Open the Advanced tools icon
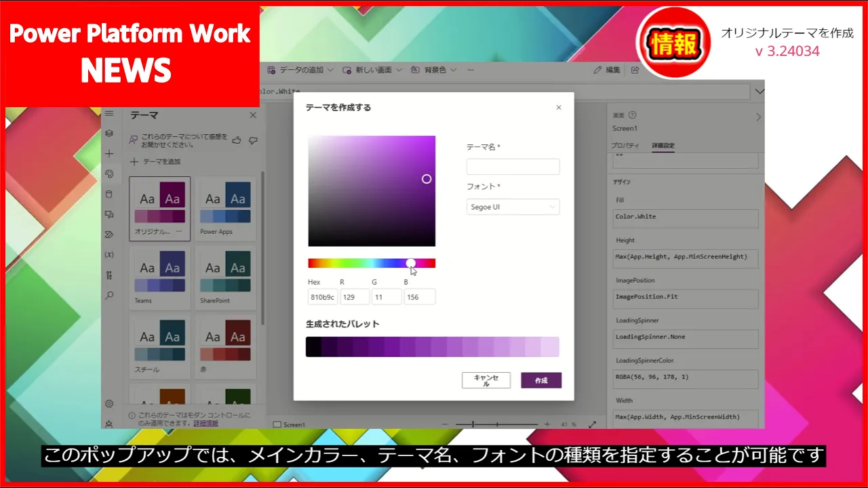Screen dimensions: 868x488 pos(109,275)
